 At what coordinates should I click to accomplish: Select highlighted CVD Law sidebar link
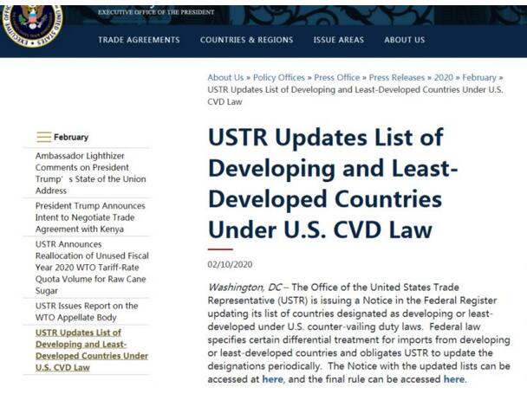pyautogui.click(x=91, y=350)
